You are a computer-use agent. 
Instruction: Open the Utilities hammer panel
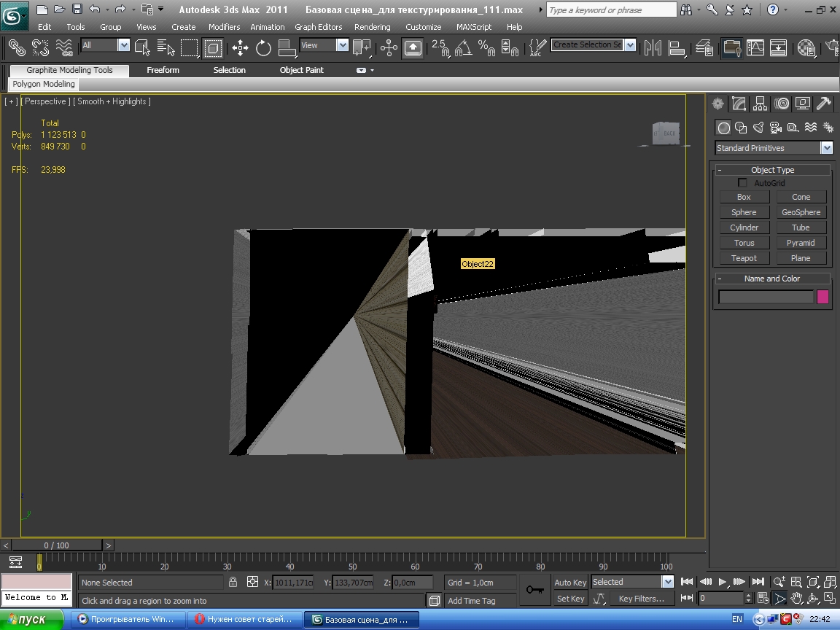click(824, 104)
